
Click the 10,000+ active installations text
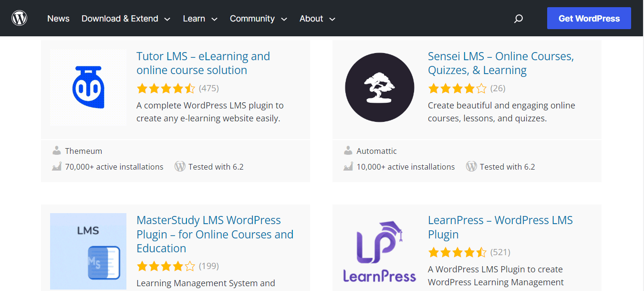click(x=406, y=167)
